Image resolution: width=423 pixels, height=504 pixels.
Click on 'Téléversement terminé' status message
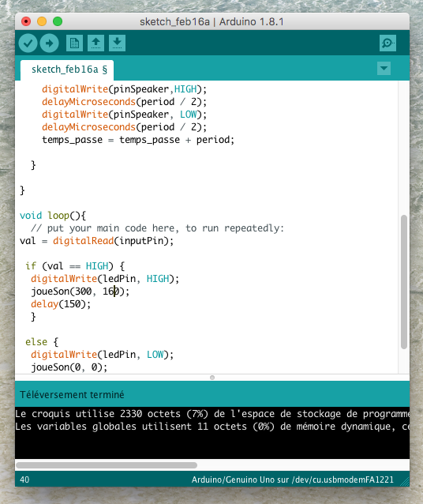(x=72, y=395)
